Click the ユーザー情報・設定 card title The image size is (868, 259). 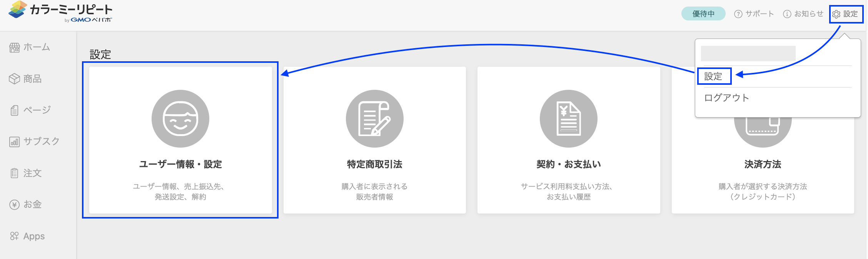180,164
